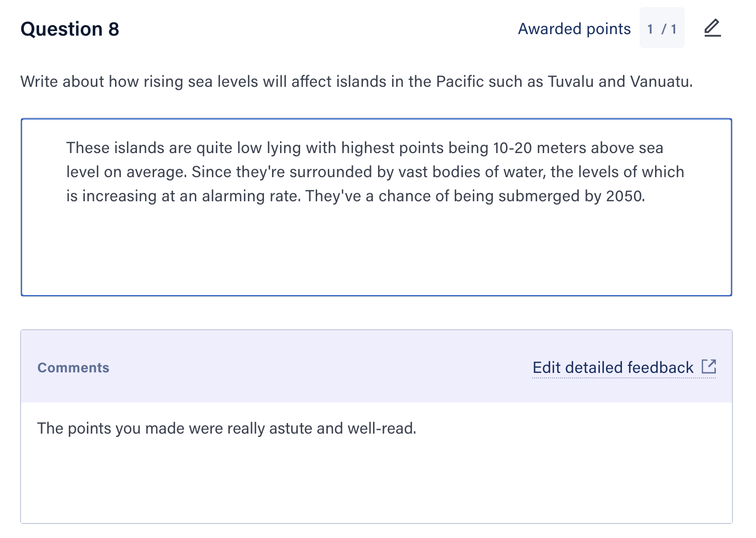Click the 1 / 1 awarded points box
756x538 pixels.
(x=662, y=28)
